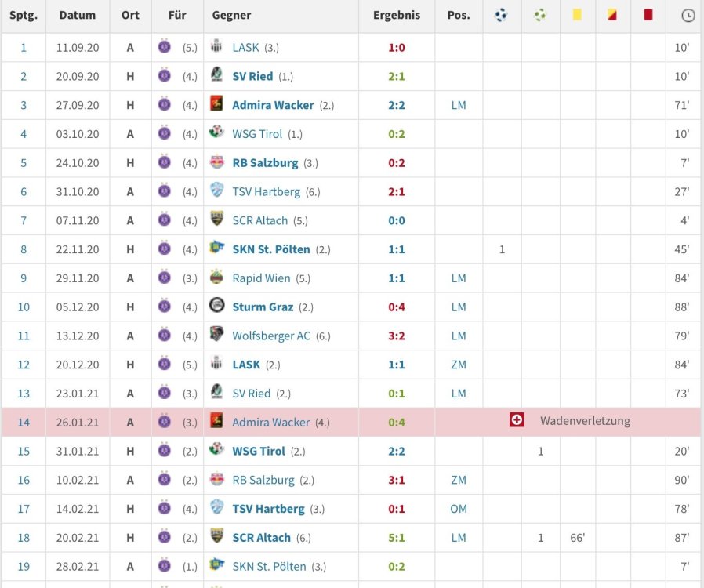704x588 pixels.
Task: Click the Rapid Wien club crest
Action: 217,278
